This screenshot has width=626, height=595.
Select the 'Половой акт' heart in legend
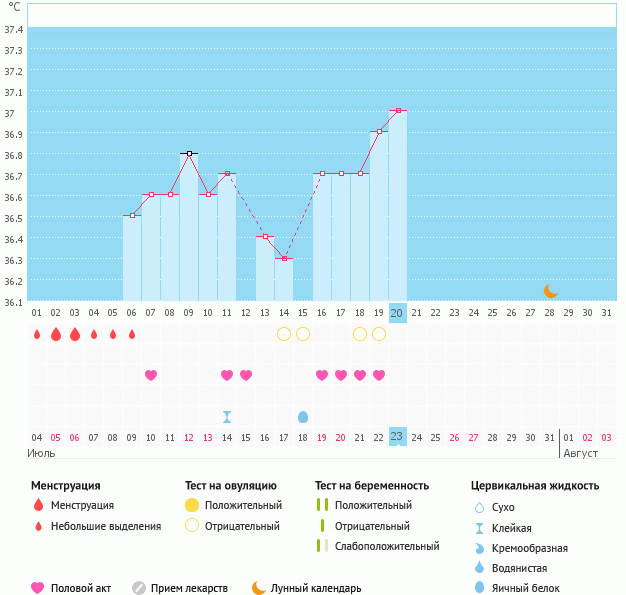(38, 588)
